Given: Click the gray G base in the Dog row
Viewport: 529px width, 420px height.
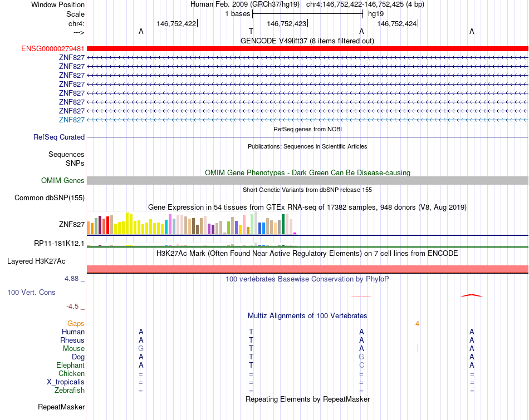Looking at the screenshot, I should [x=361, y=357].
